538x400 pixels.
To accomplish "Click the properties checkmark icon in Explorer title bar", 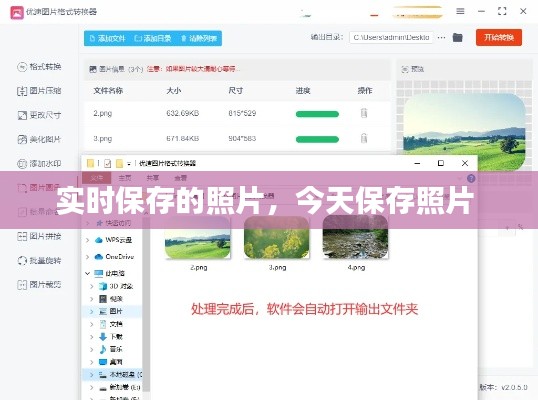I will pos(107,164).
